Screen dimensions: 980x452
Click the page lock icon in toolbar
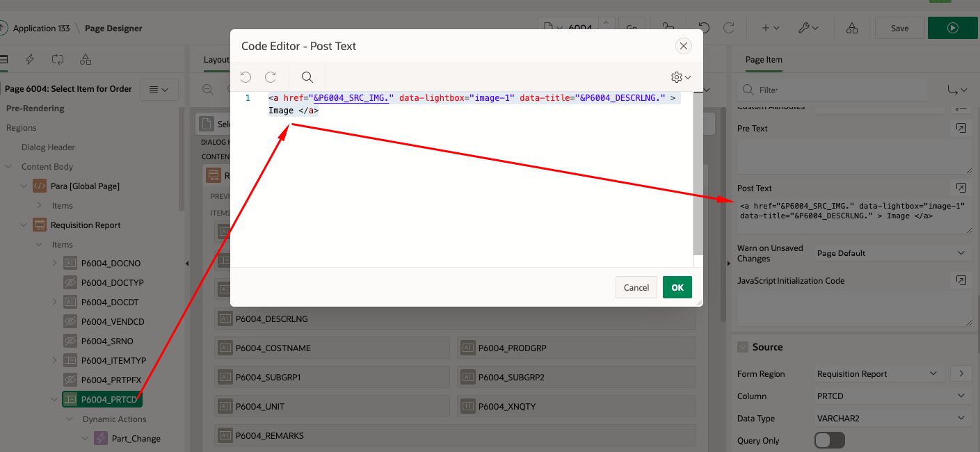tap(668, 28)
